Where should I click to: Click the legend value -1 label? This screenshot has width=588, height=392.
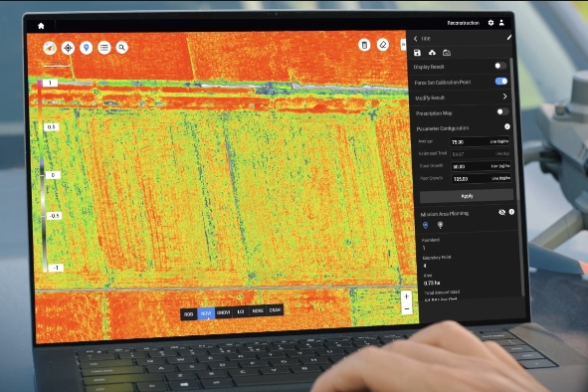point(56,268)
